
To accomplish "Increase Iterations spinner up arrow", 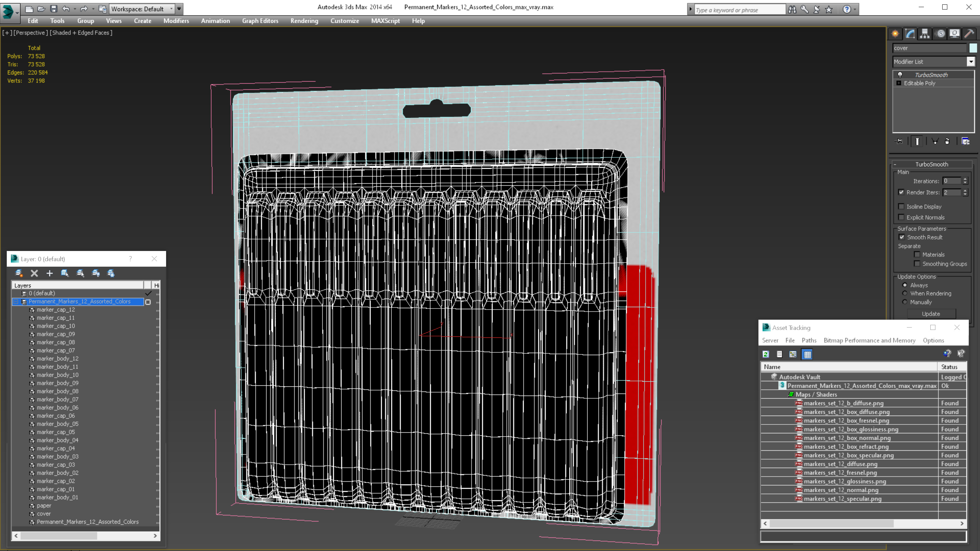I will coord(965,179).
